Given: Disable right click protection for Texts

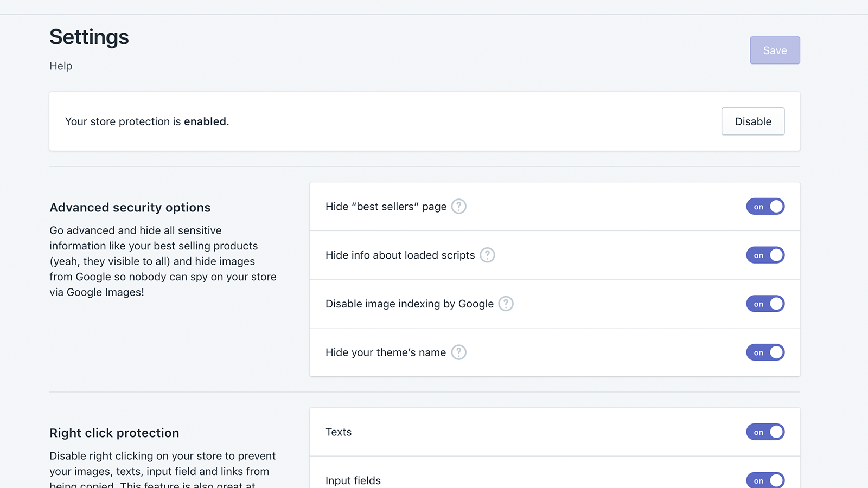Looking at the screenshot, I should 765,432.
